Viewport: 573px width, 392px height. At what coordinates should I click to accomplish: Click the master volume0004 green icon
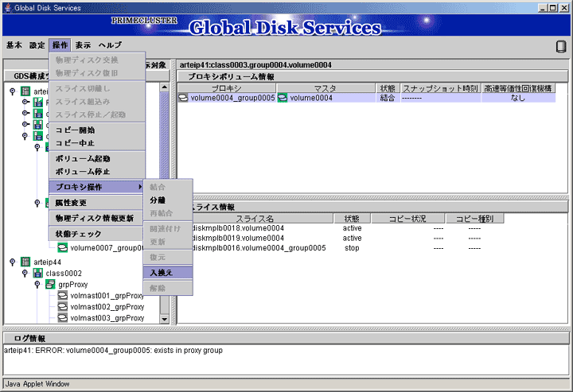click(283, 98)
